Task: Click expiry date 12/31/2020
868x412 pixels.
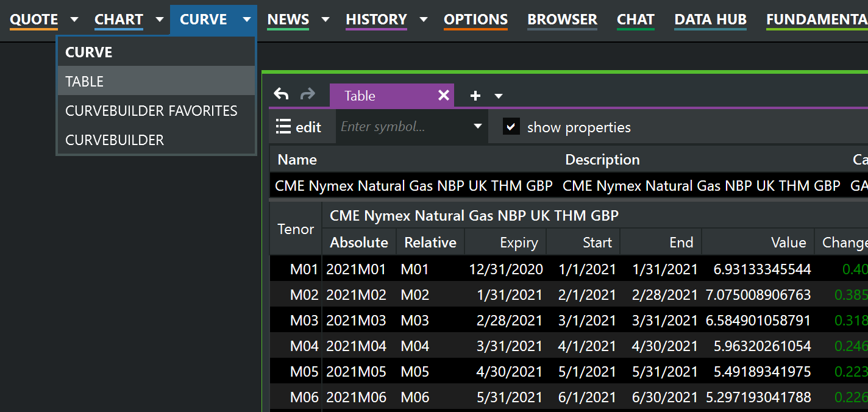Action: (x=506, y=269)
